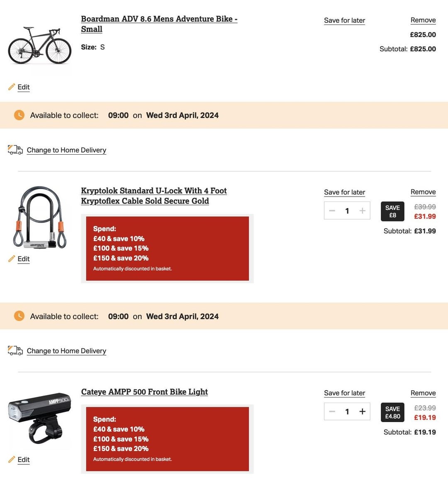
Task: Click the Kryptolok quantity field showing 1
Action: tap(347, 211)
